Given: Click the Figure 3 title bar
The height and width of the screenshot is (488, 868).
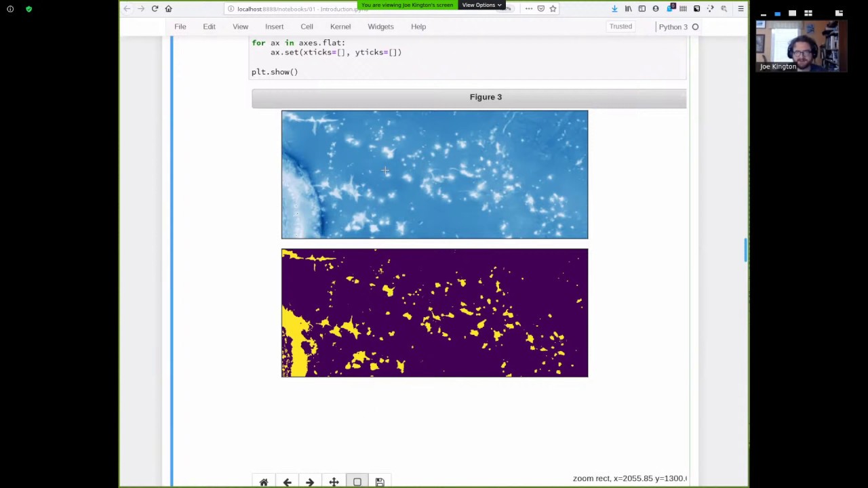Looking at the screenshot, I should [469, 98].
